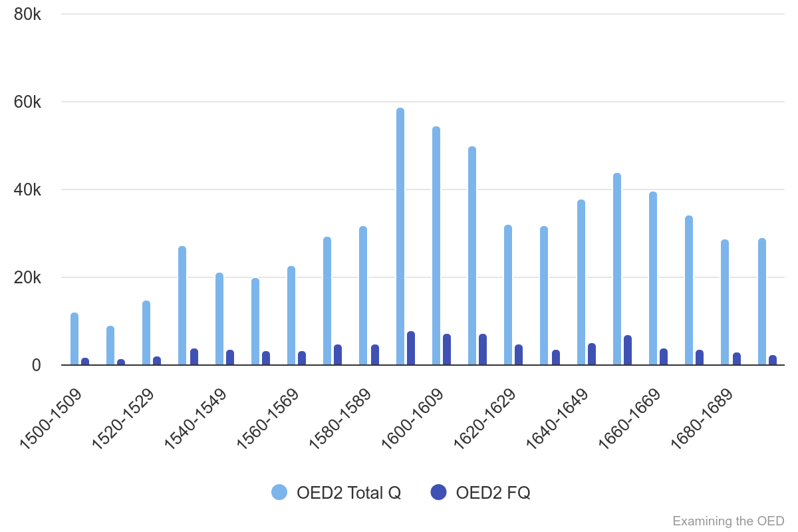Viewport: 798px width, 532px height.
Task: Select the 1540-1549 light blue Total Q bar
Action: coord(219,319)
